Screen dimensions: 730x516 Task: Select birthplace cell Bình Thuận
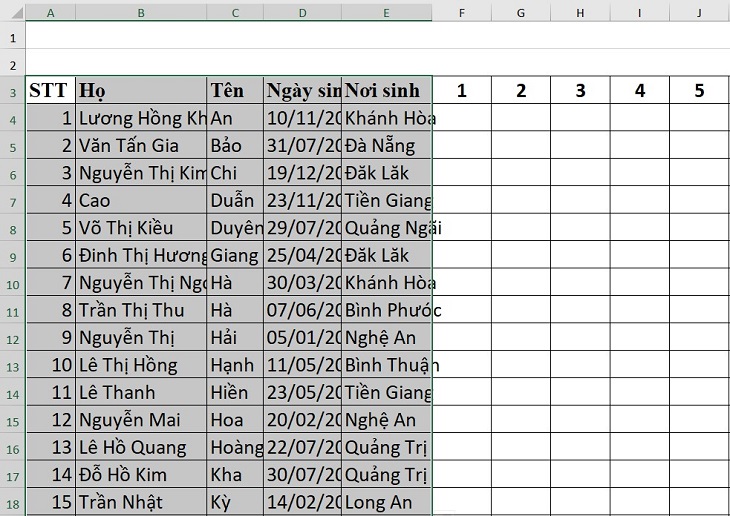pyautogui.click(x=386, y=365)
